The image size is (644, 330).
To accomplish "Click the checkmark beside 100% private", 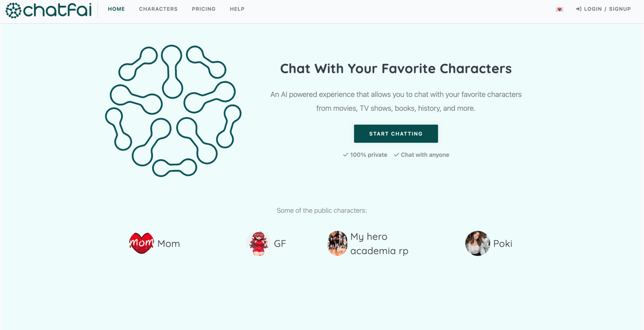I will tap(345, 155).
